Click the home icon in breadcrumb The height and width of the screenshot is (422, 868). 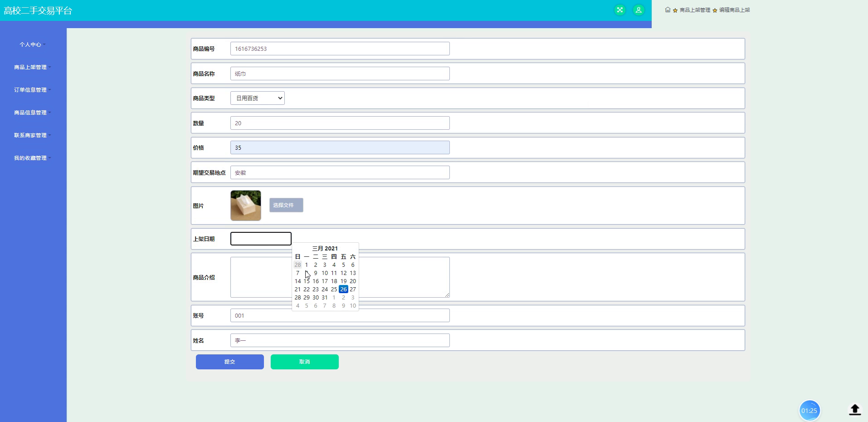coord(668,10)
